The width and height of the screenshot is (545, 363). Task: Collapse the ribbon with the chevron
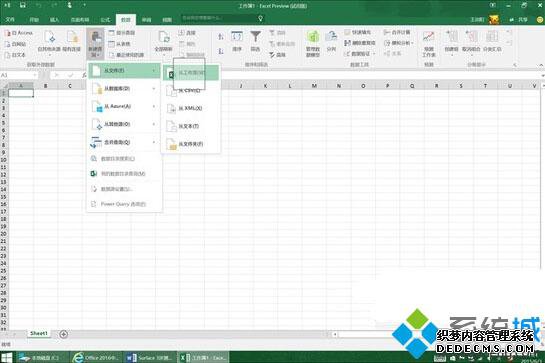[x=541, y=65]
